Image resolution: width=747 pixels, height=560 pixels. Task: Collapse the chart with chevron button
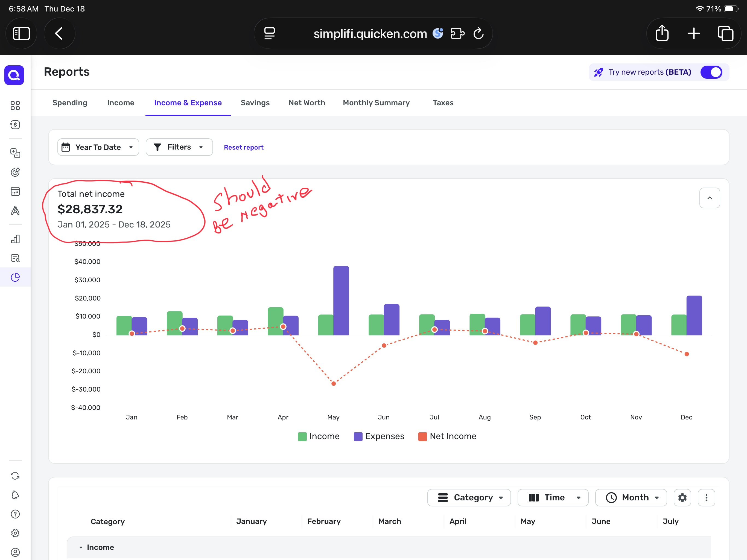coord(710,198)
